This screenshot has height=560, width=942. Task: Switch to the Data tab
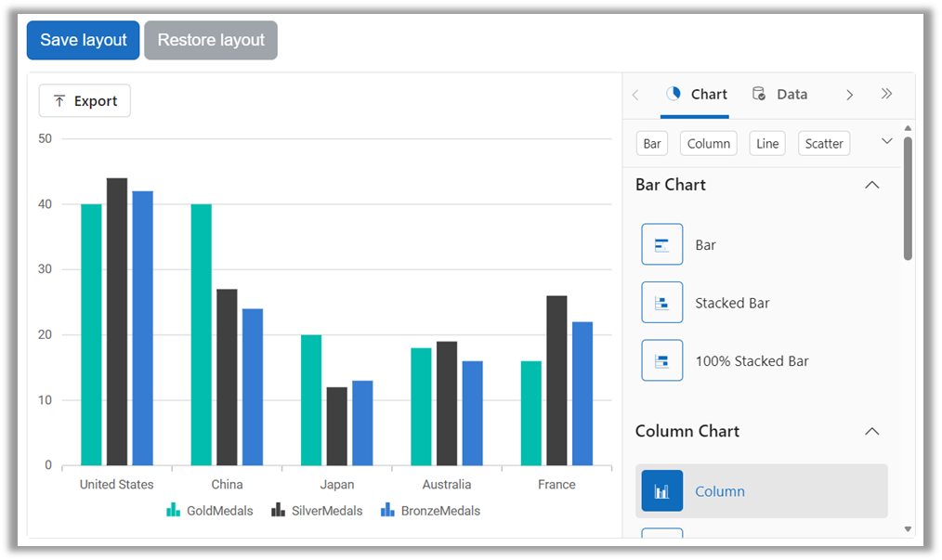pyautogui.click(x=779, y=95)
